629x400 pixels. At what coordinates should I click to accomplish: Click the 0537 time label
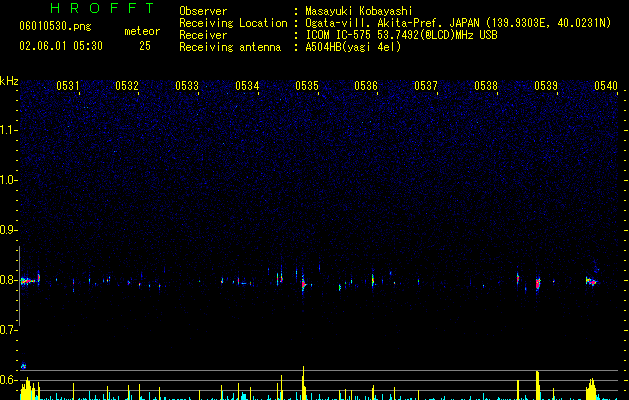(426, 86)
